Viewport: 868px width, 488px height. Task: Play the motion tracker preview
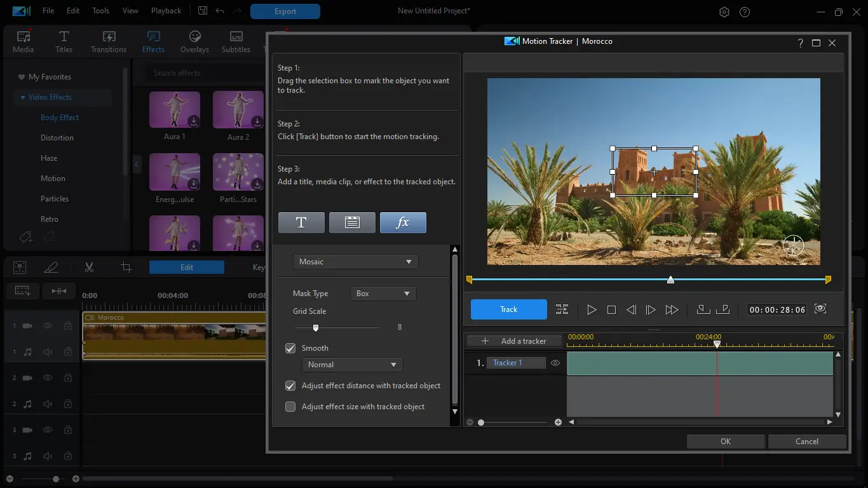tap(592, 309)
